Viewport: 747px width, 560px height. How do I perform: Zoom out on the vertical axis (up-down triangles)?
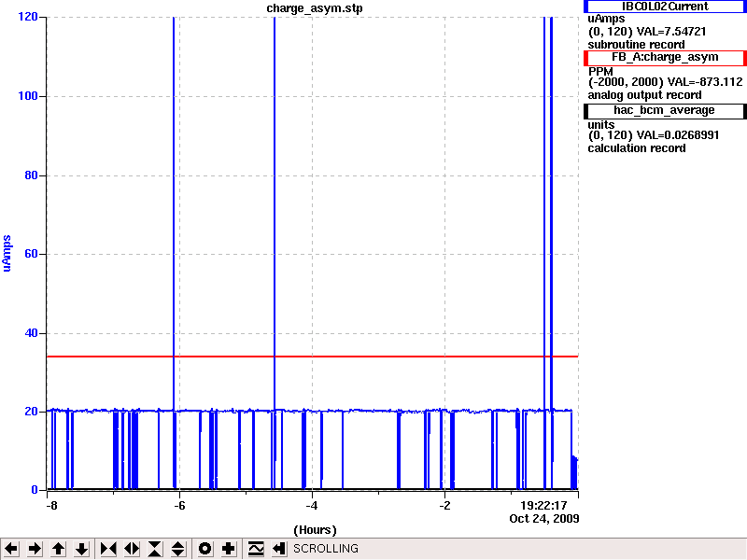pos(178,549)
